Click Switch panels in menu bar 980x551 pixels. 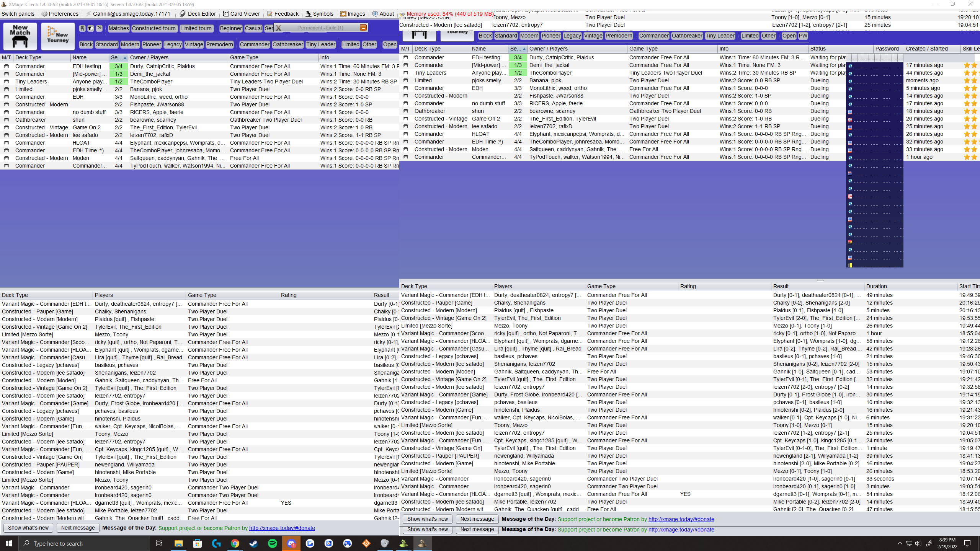pyautogui.click(x=18, y=14)
